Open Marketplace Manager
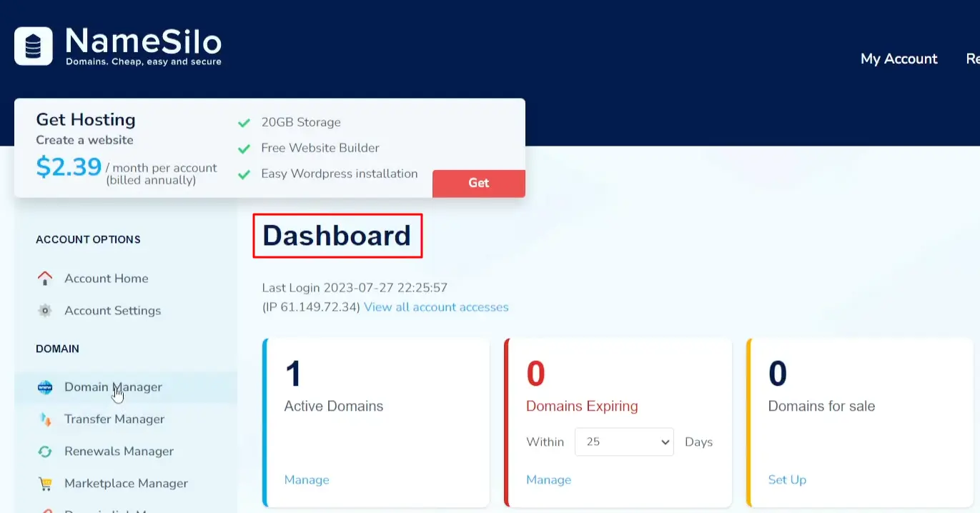 pos(126,484)
